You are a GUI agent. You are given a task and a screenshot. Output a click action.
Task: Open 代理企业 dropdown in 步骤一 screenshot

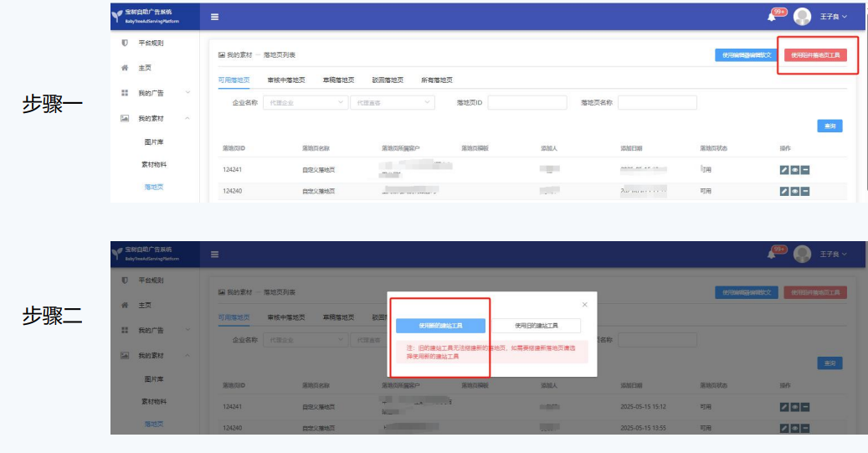coord(306,102)
